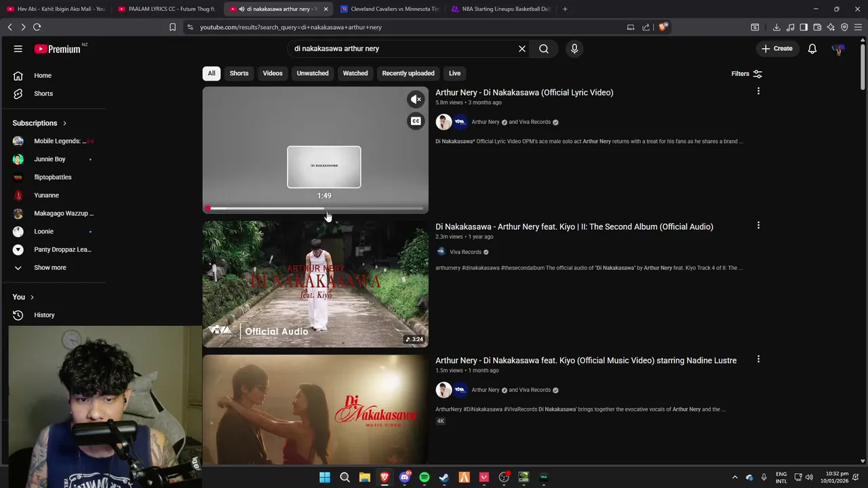Go back with the browser back arrow

coord(10,27)
